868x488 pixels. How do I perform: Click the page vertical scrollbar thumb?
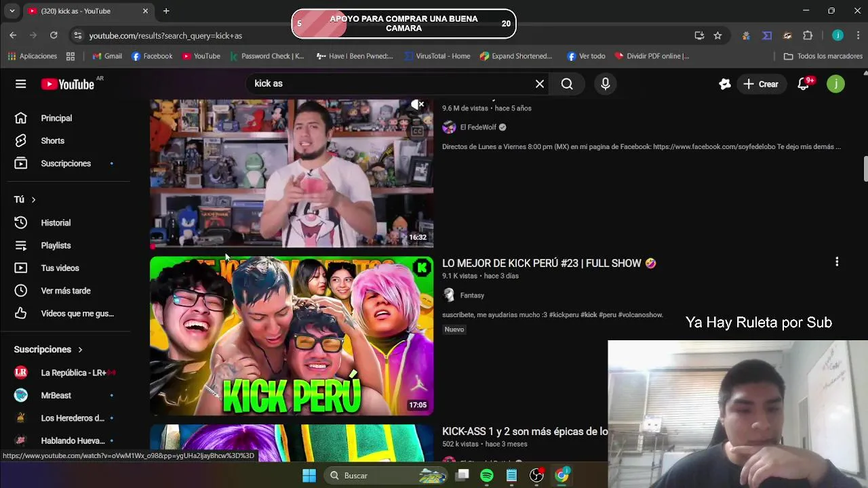pos(865,169)
